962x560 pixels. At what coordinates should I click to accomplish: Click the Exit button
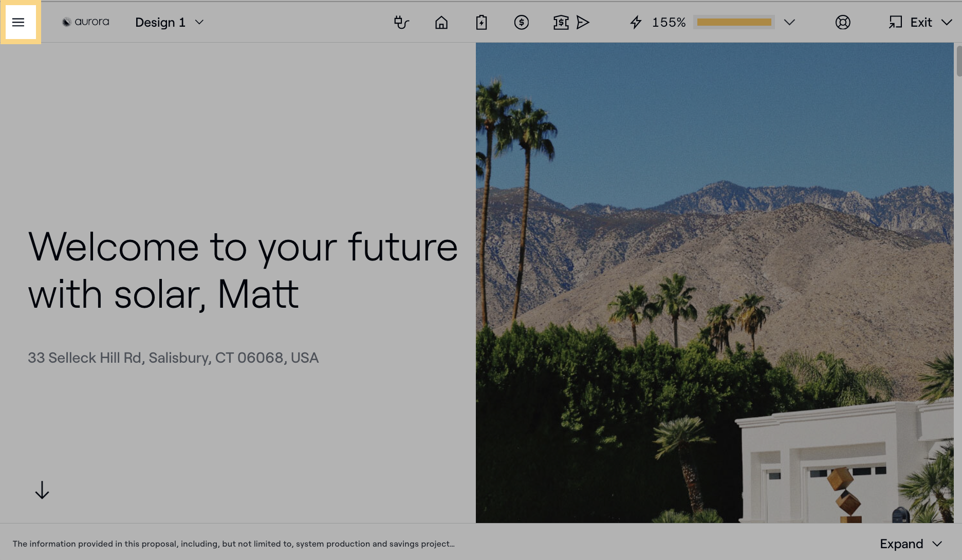tap(911, 22)
